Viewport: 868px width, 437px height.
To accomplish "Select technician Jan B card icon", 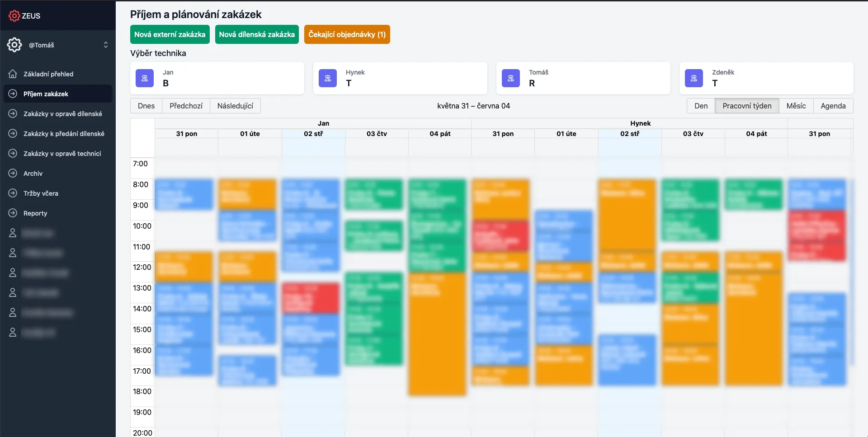I will coord(145,78).
